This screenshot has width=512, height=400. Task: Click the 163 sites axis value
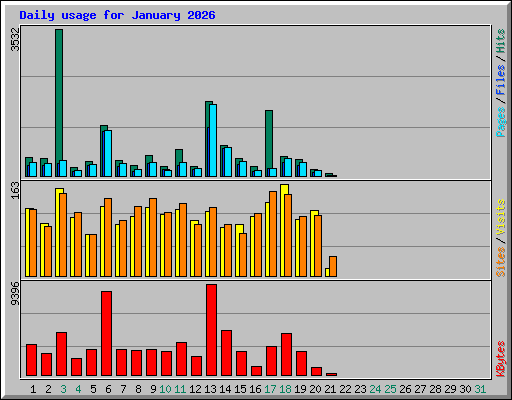(15, 191)
